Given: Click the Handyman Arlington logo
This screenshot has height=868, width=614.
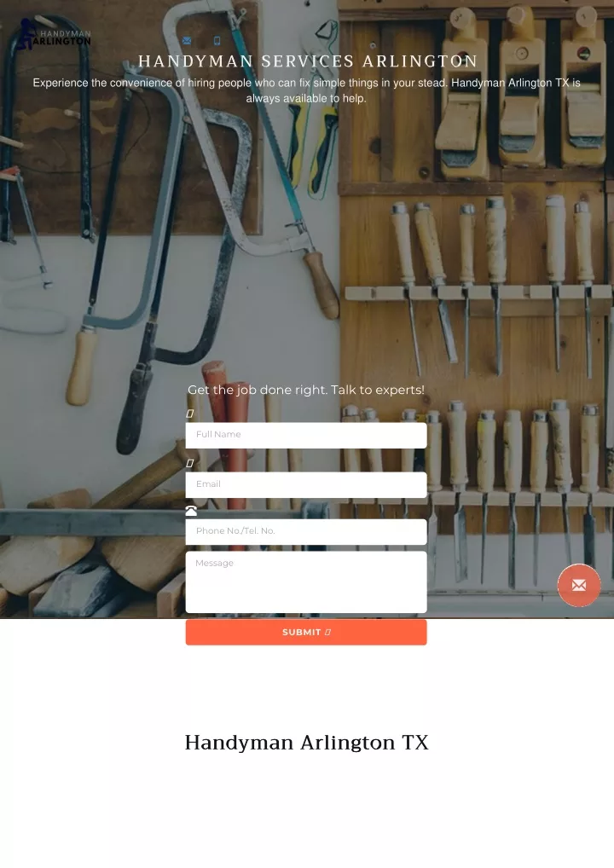Looking at the screenshot, I should click(x=54, y=35).
